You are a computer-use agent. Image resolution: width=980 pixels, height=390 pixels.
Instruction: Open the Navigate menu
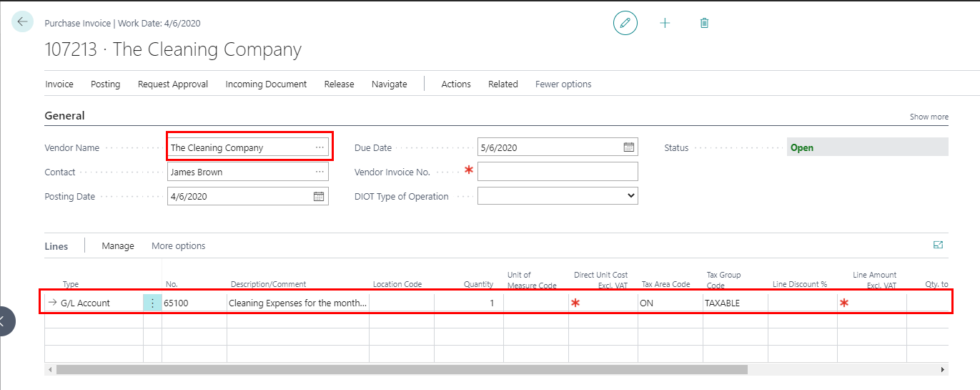(x=390, y=84)
